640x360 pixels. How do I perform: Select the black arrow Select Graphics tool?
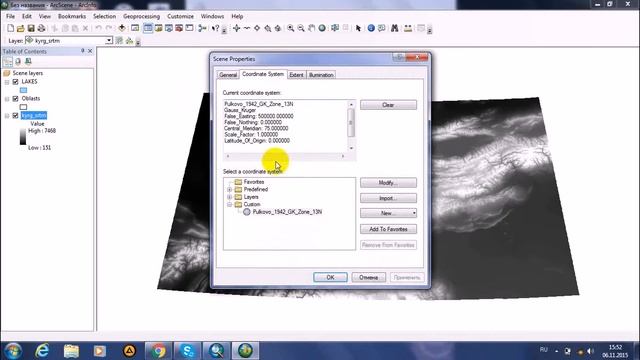point(358,28)
